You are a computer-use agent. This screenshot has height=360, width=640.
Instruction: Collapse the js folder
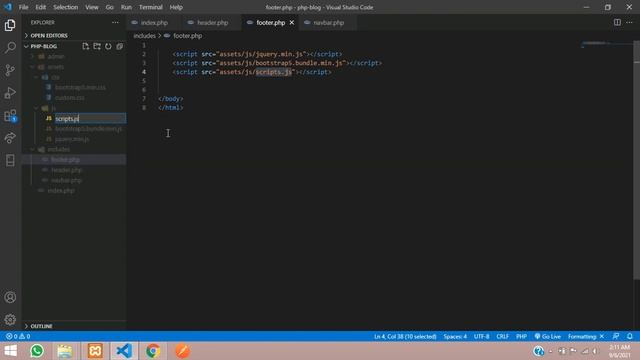point(53,108)
